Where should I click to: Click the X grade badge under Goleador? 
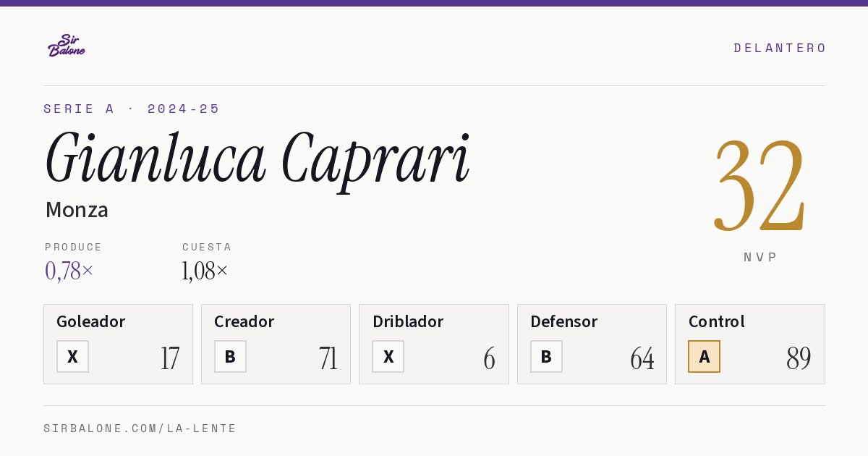pyautogui.click(x=72, y=356)
